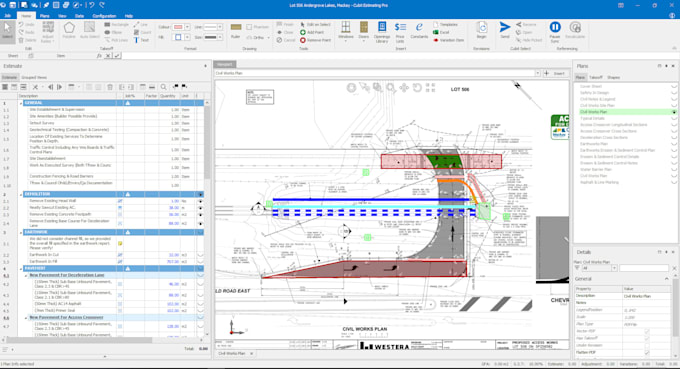Toggle Typical Details plan visibility mark
The image size is (680, 369).
click(674, 118)
